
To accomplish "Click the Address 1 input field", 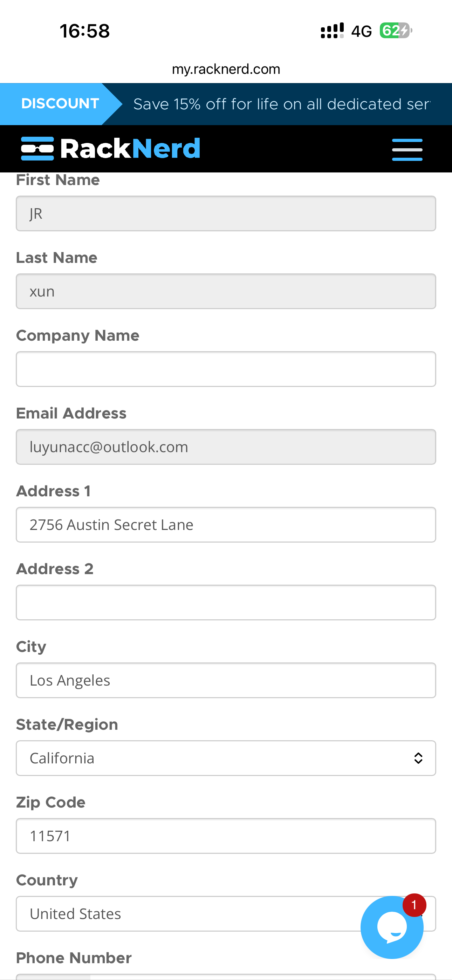I will click(226, 525).
